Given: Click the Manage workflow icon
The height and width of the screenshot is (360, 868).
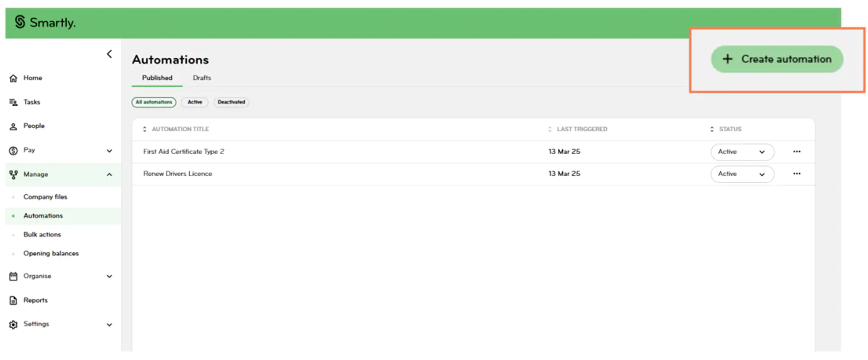Looking at the screenshot, I should [13, 175].
